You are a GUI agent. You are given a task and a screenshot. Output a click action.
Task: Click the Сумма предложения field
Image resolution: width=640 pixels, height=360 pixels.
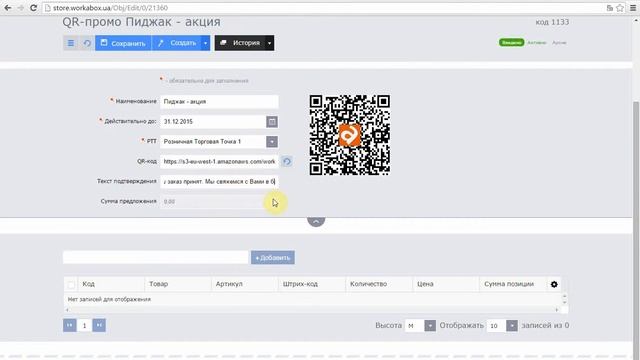tap(219, 202)
